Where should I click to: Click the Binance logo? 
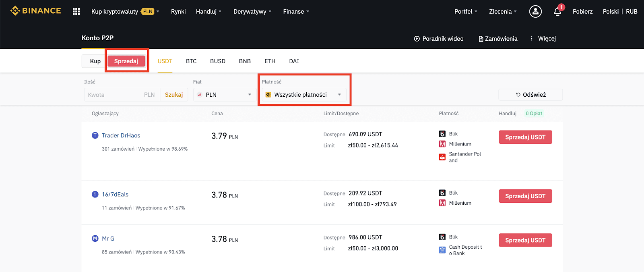35,11
